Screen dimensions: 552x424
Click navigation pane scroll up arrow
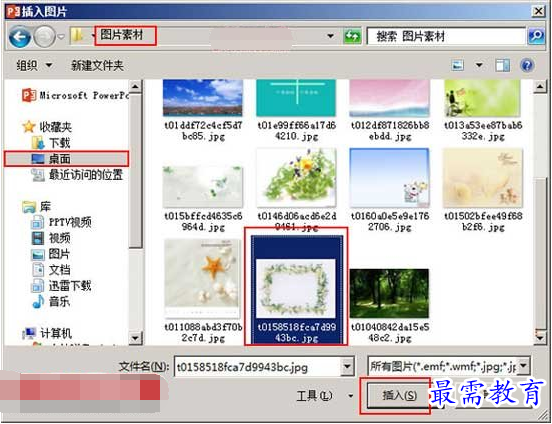136,86
